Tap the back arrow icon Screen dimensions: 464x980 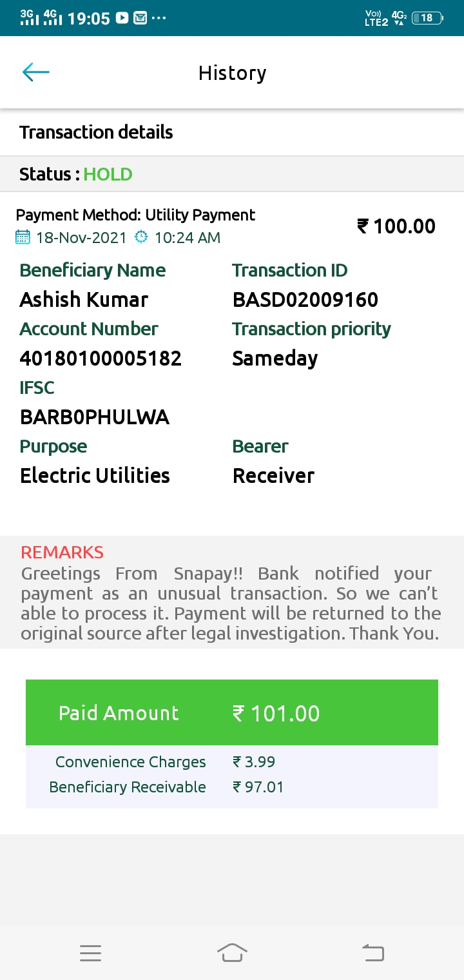(36, 72)
